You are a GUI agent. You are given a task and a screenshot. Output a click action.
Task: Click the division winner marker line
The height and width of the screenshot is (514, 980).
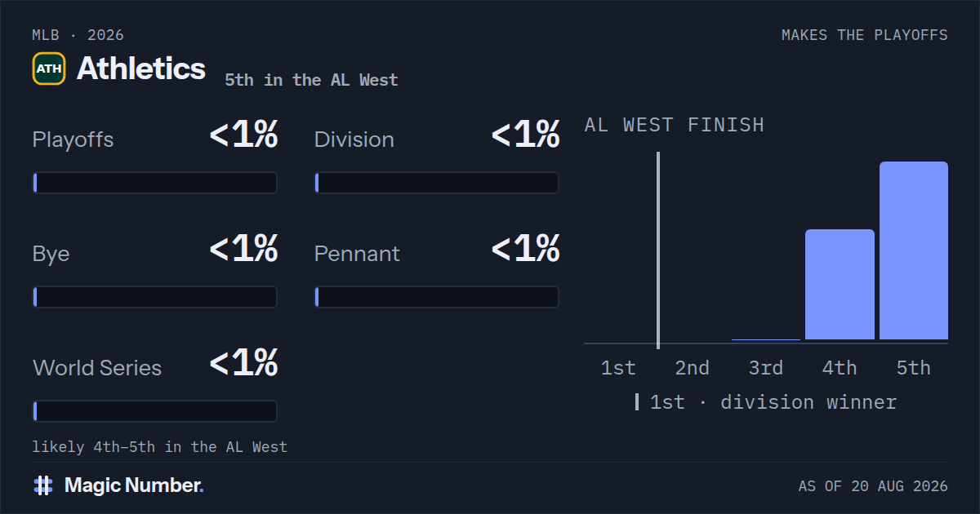point(658,250)
